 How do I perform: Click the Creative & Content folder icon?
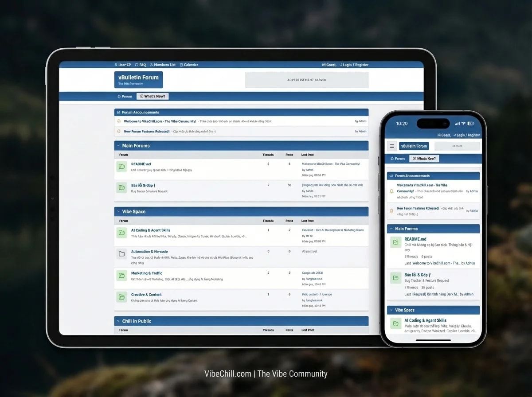pyautogui.click(x=121, y=297)
